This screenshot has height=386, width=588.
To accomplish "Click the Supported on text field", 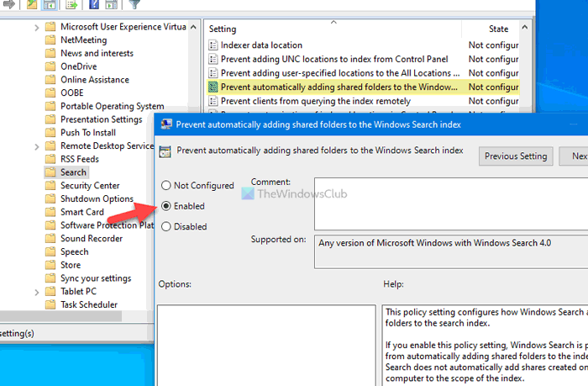I will click(451, 251).
